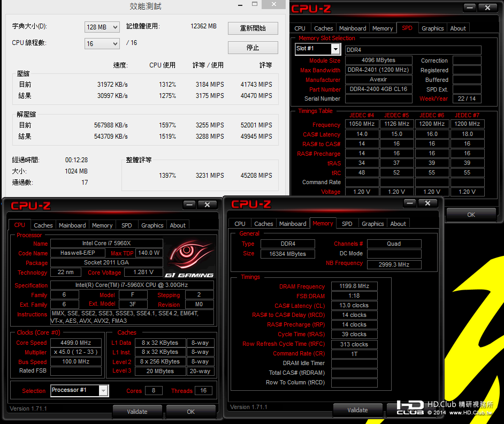Click the Week/Year value "22 / 14"
The height and width of the screenshot is (424, 504).
[x=467, y=99]
